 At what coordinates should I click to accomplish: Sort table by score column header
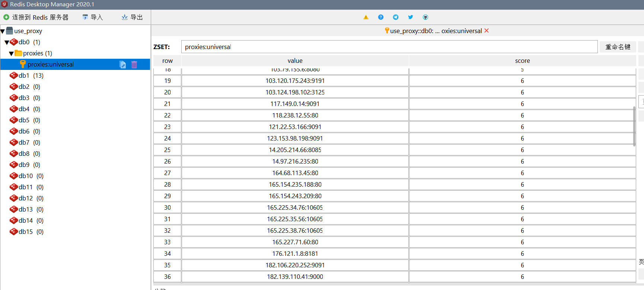point(522,61)
